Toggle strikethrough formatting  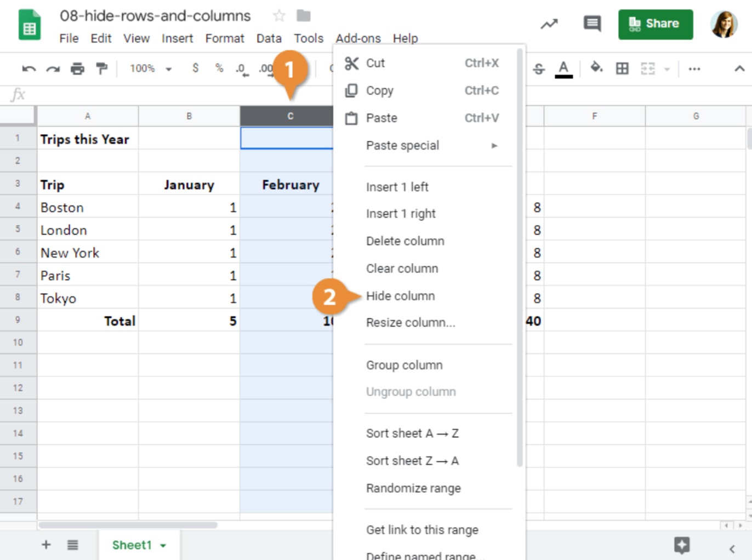point(539,68)
